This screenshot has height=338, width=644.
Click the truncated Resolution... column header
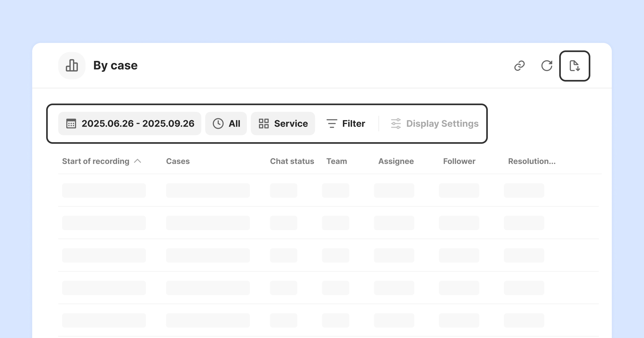(532, 161)
